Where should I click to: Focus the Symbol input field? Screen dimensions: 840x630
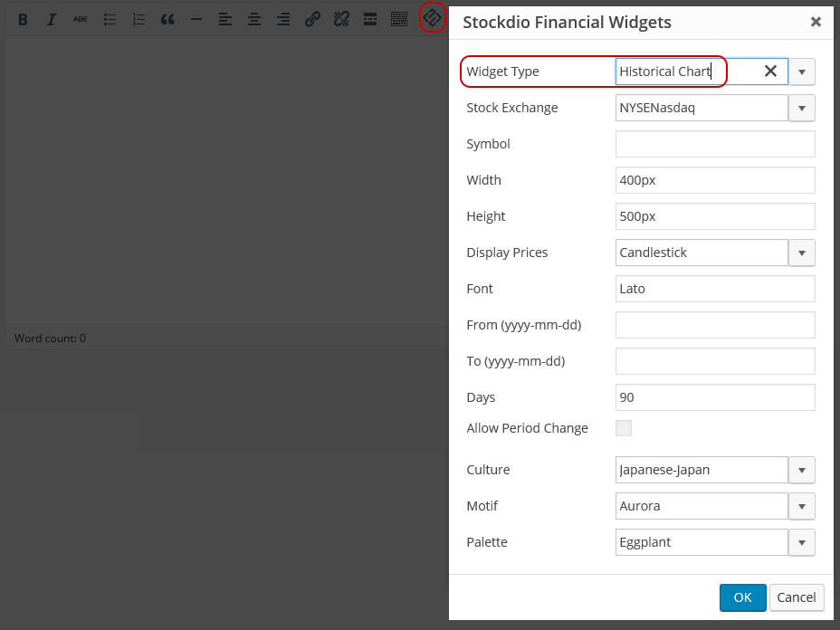click(x=715, y=144)
